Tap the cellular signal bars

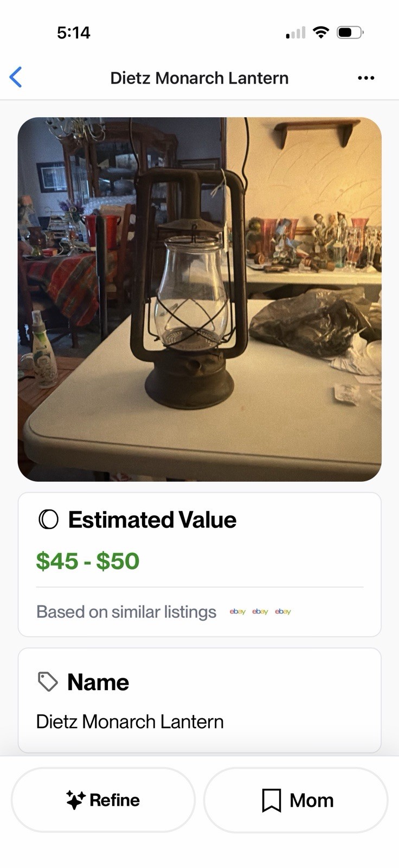pyautogui.click(x=295, y=33)
